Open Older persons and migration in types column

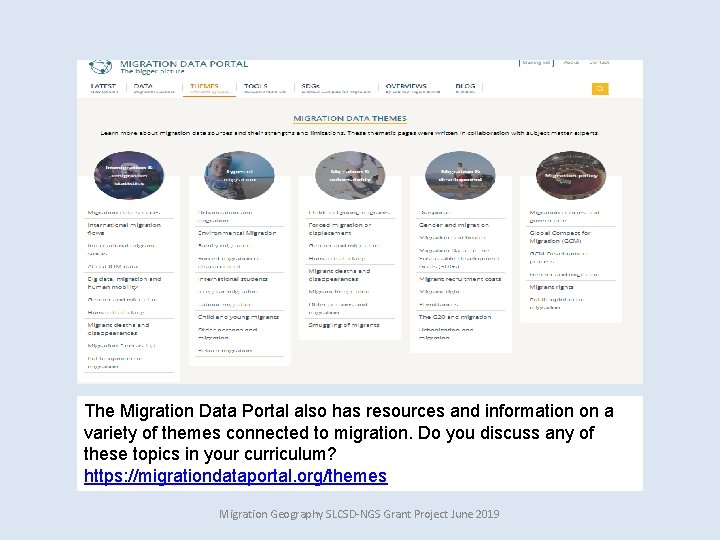tap(227, 333)
